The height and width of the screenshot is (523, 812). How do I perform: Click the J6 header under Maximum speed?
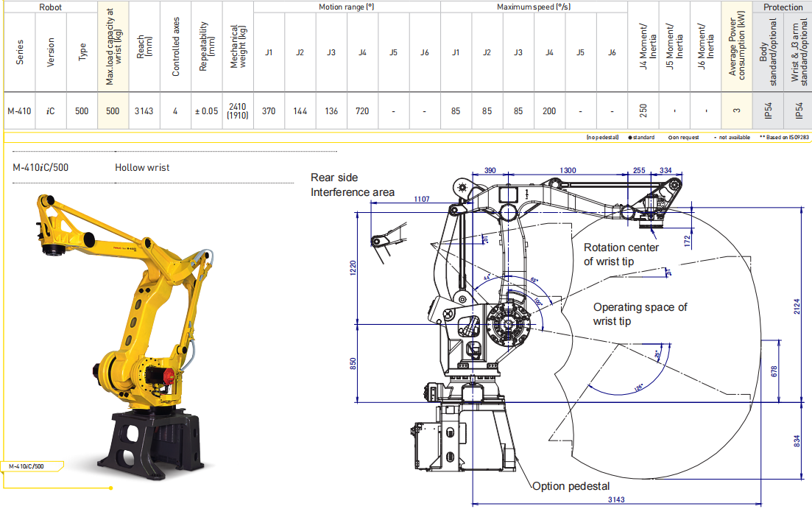(x=612, y=52)
